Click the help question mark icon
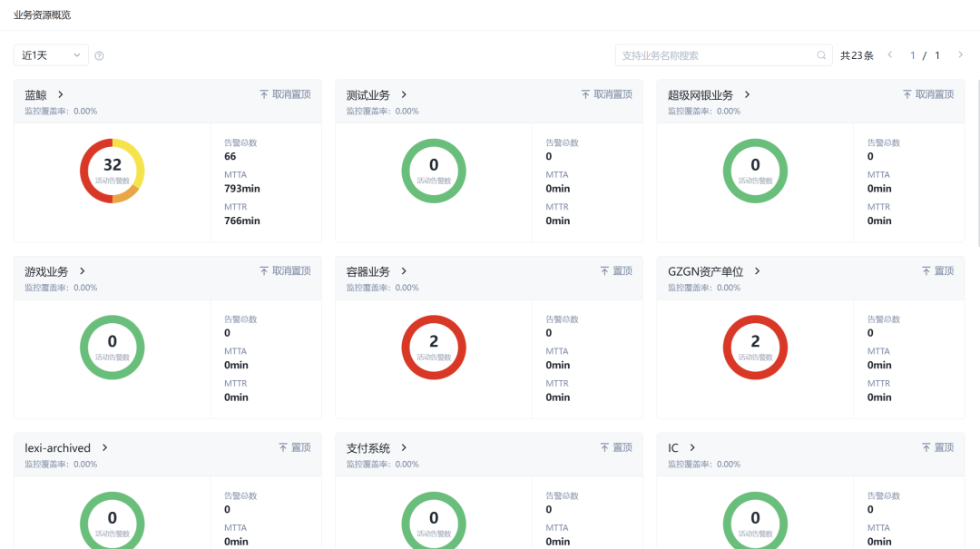The width and height of the screenshot is (980, 549). [x=99, y=55]
